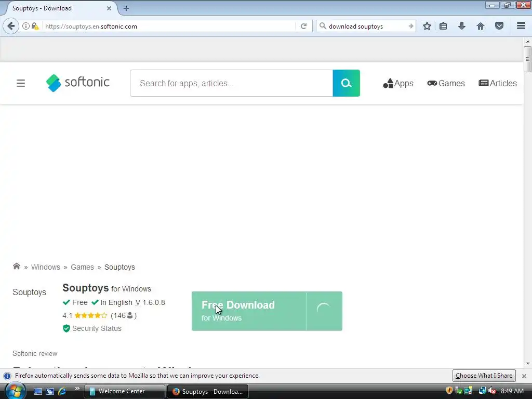Click the Firefox search box with 'download souptoys'

click(365, 26)
